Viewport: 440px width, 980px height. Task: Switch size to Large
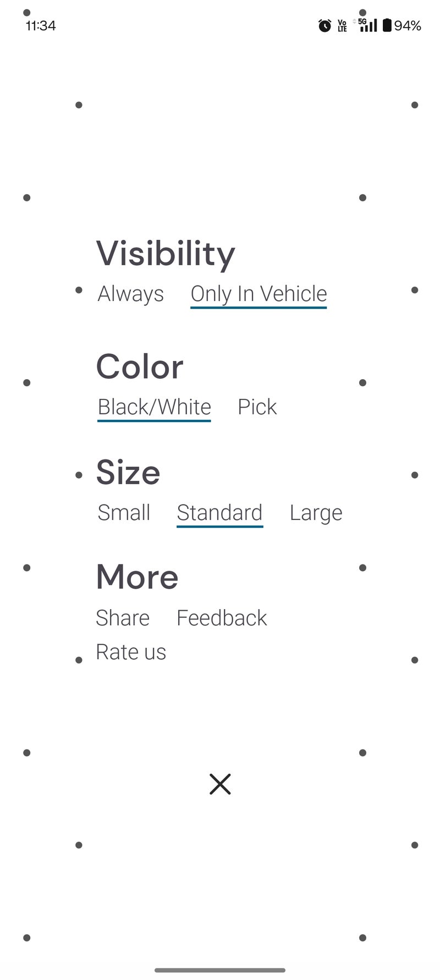tap(316, 513)
